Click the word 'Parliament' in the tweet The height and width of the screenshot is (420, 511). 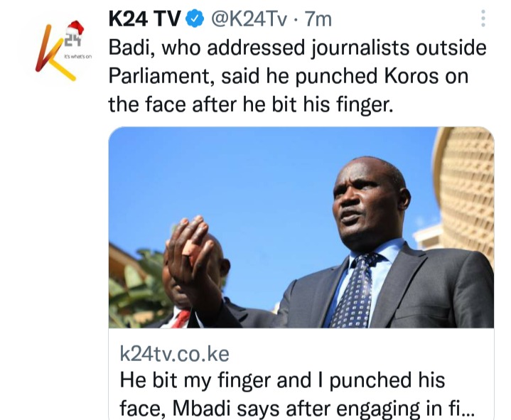[x=161, y=76]
